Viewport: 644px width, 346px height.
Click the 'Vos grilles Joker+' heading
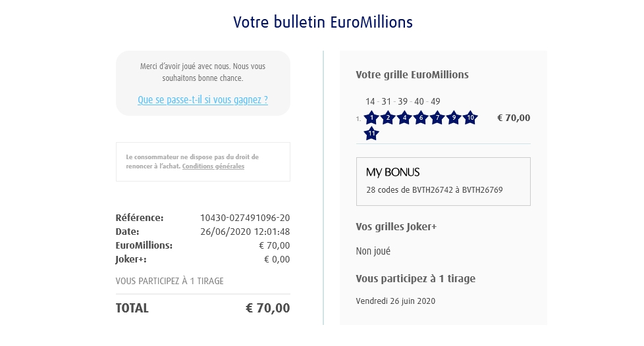tap(396, 227)
